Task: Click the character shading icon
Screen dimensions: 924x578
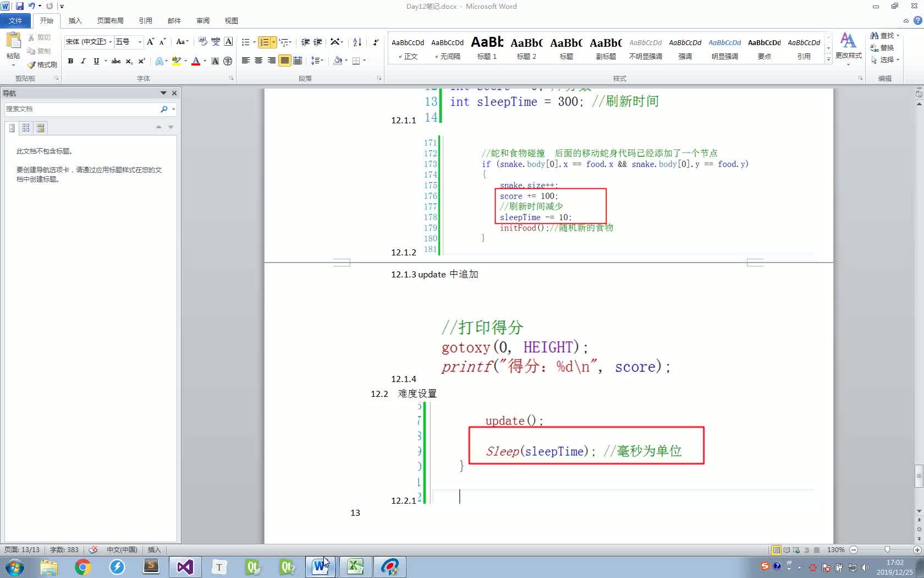Action: pyautogui.click(x=215, y=61)
